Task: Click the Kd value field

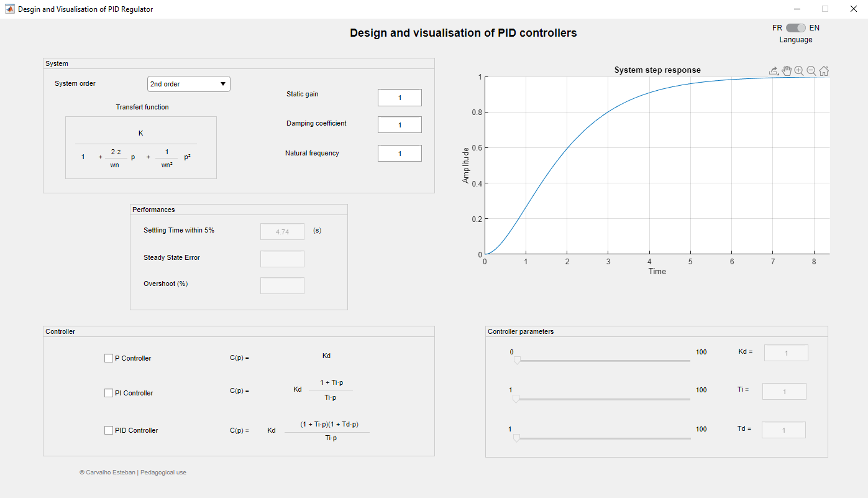Action: [786, 353]
